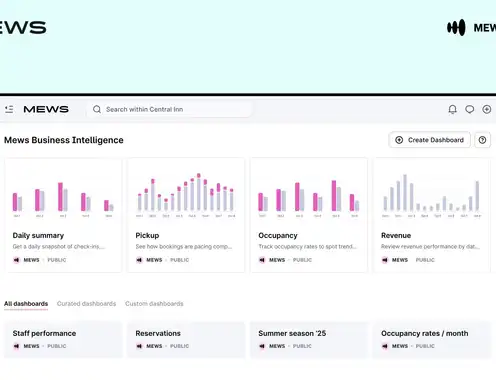The height and width of the screenshot is (380, 496).
Task: Click the Mews logo icon in the top banner
Action: coord(456,28)
